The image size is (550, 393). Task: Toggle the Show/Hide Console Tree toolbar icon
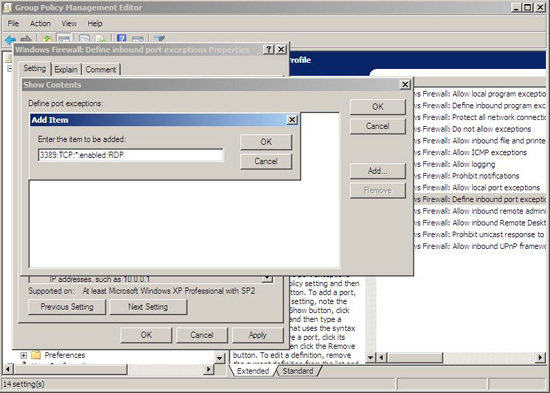pyautogui.click(x=64, y=39)
